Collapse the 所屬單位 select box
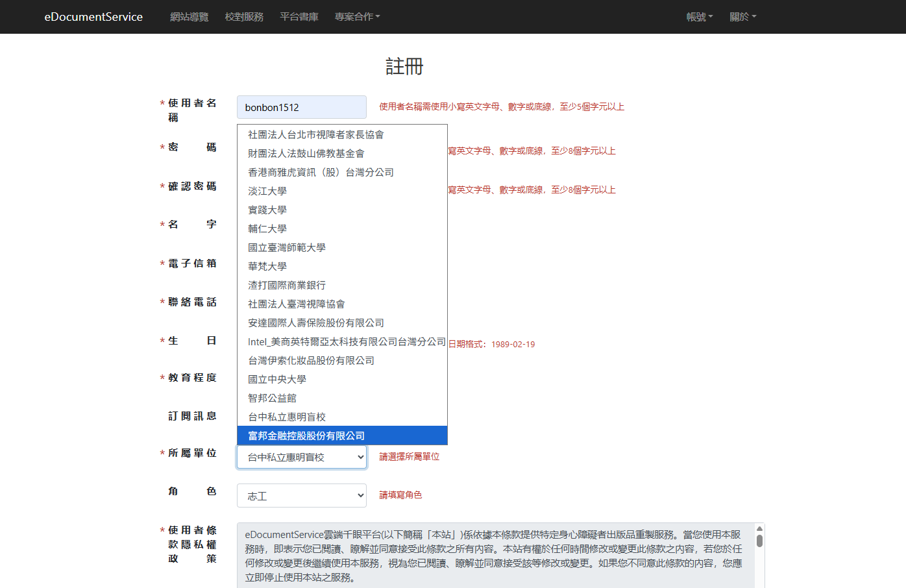906x588 pixels. (x=302, y=457)
